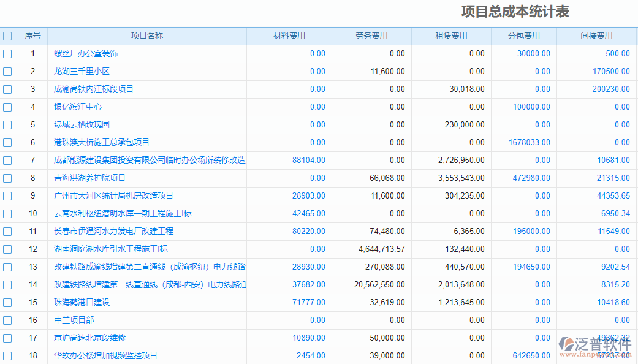Open the 青海洪湖养护院项目 project

coord(89,178)
